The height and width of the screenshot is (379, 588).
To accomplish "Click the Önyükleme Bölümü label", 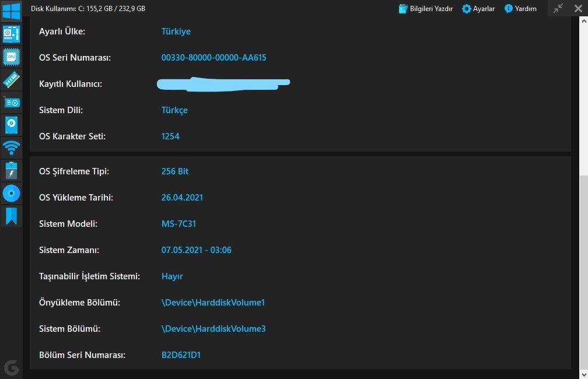I will (79, 303).
